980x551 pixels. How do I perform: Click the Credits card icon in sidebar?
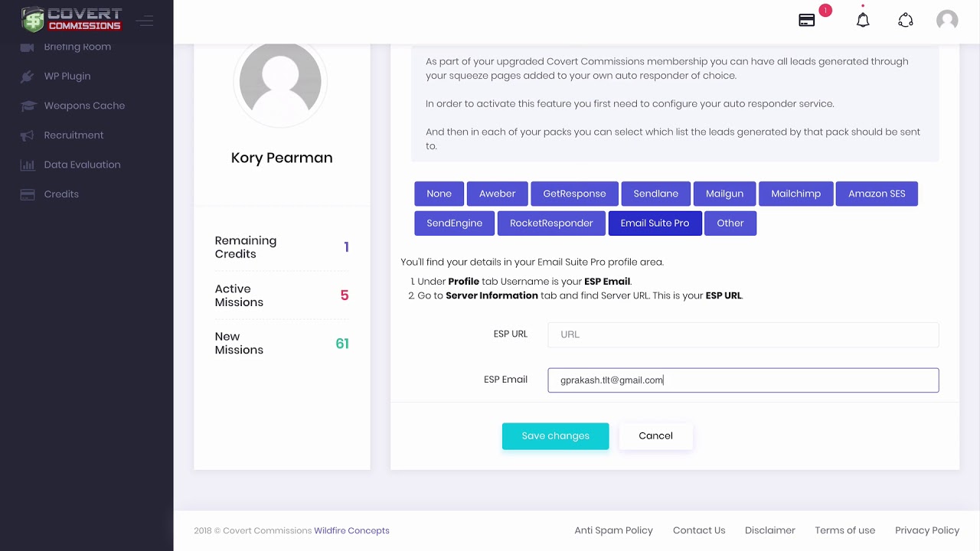point(28,194)
